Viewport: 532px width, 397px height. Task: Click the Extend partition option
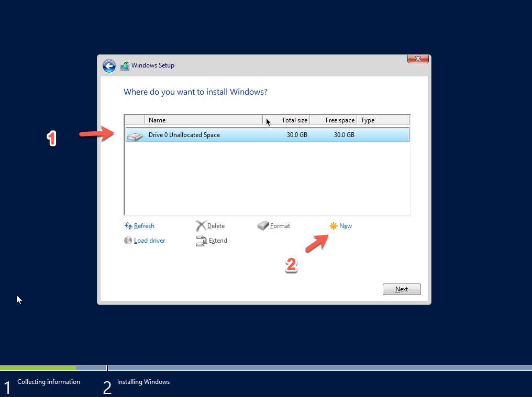pyautogui.click(x=218, y=241)
